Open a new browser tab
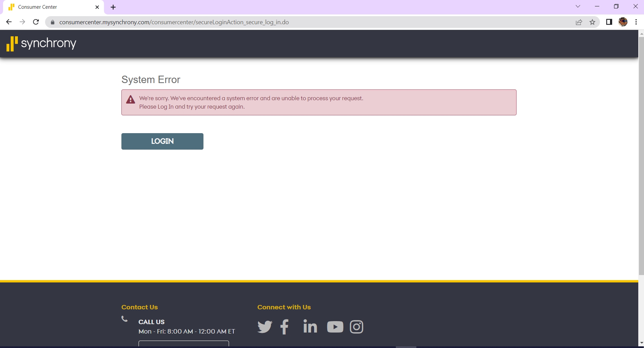 click(x=113, y=7)
